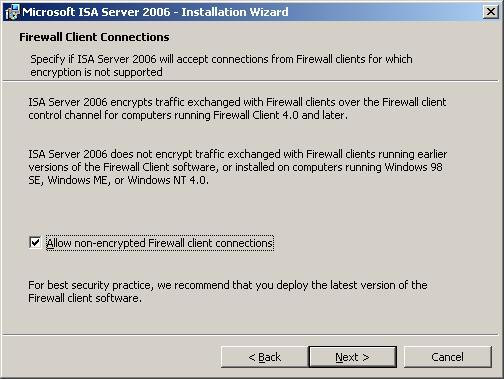Click the 'Specify if ISA Server 2006' subtitle text

pos(94,59)
